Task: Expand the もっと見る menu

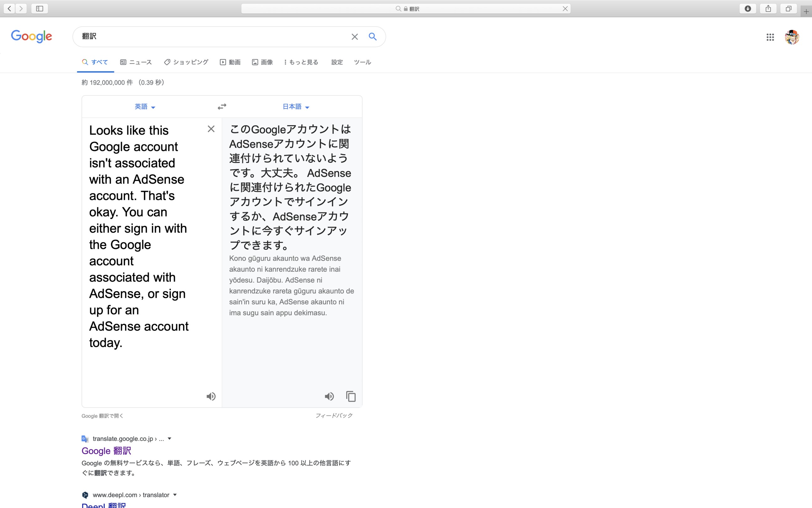Action: [x=301, y=62]
